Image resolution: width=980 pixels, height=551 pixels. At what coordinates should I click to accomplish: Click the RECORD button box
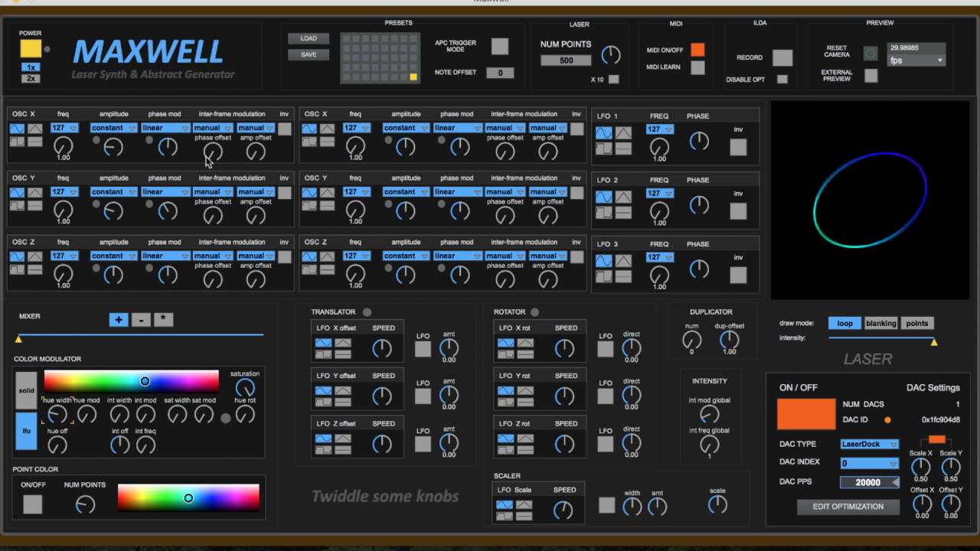pyautogui.click(x=782, y=57)
